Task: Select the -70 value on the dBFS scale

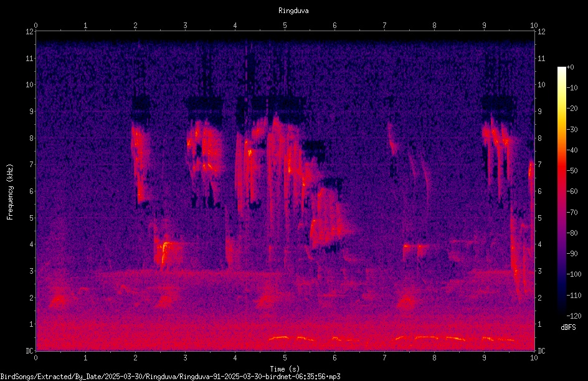Action: (x=572, y=213)
